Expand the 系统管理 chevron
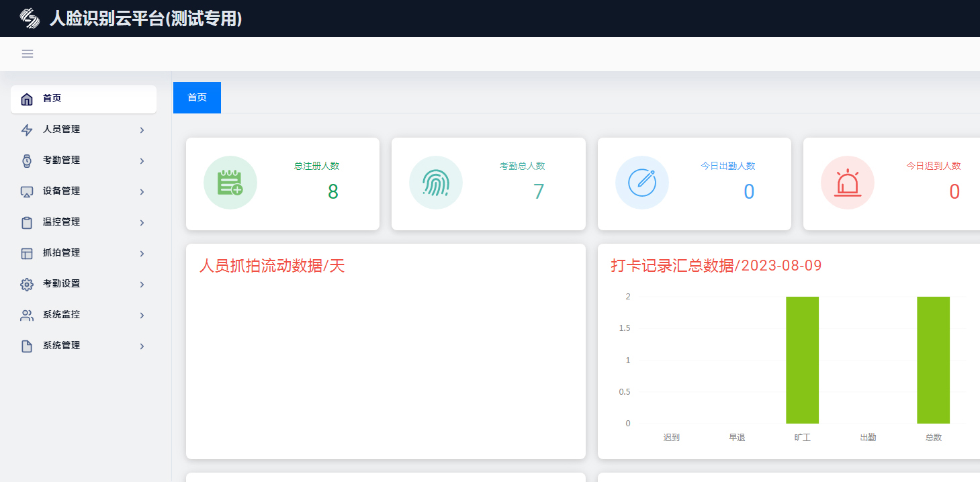Image resolution: width=980 pixels, height=482 pixels. point(142,346)
